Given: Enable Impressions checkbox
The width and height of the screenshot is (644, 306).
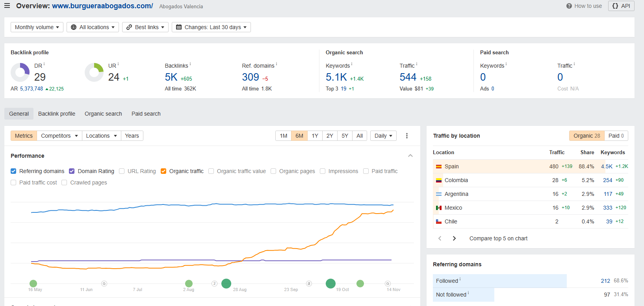Looking at the screenshot, I should tap(323, 171).
